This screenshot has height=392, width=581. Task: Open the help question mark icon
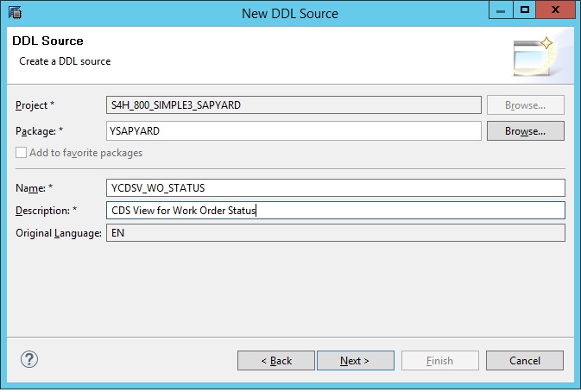(28, 359)
